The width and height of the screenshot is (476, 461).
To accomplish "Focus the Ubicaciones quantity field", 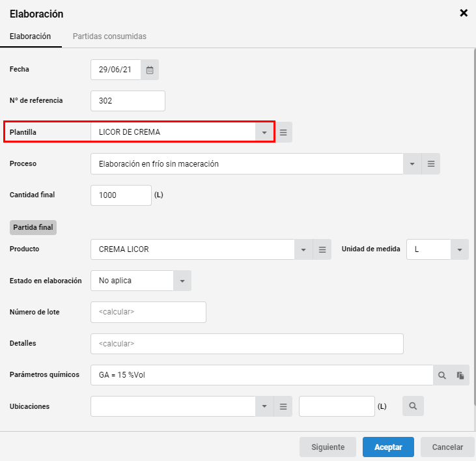I will tap(337, 406).
